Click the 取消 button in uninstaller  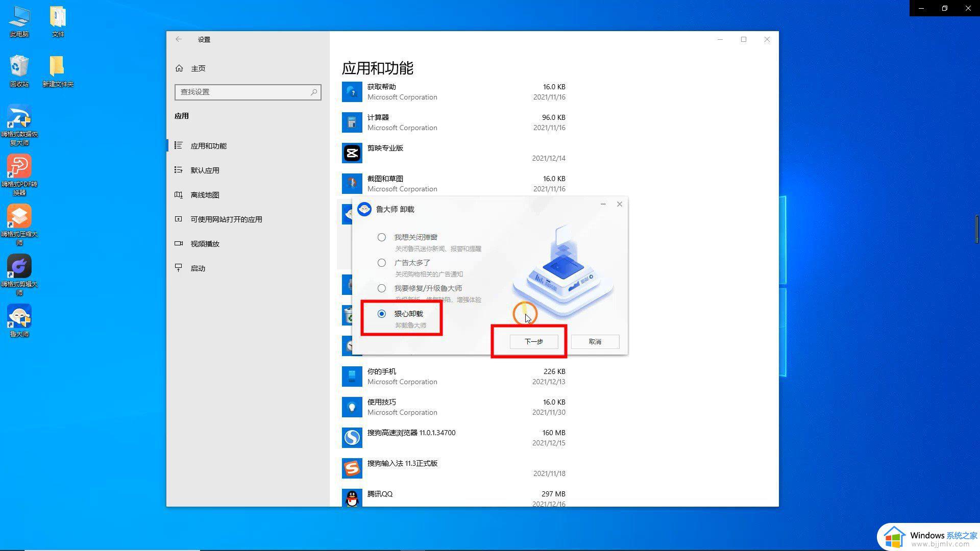(x=595, y=342)
